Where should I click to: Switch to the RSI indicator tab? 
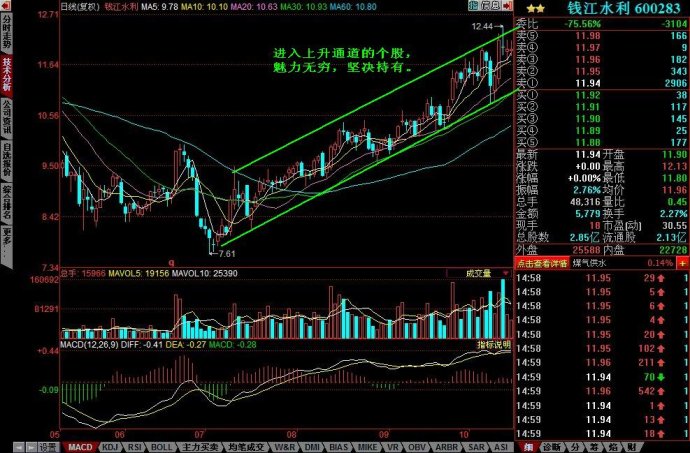click(x=135, y=448)
